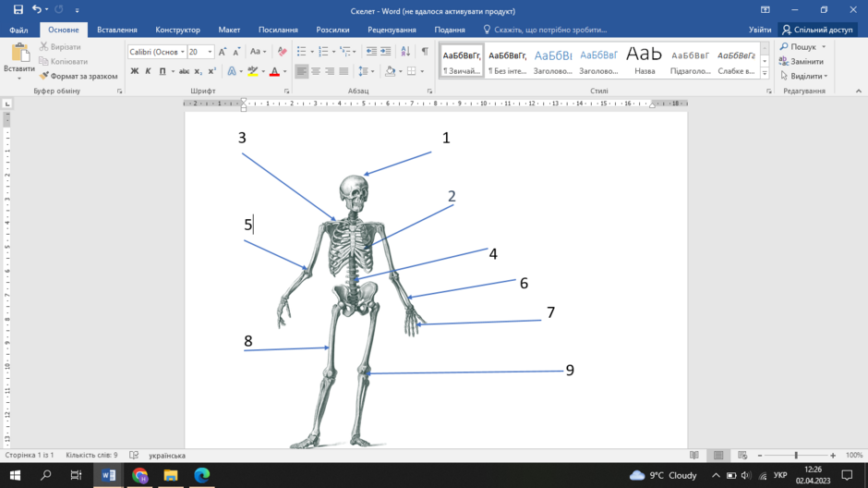The image size is (868, 488).
Task: Switch to the Вставлення tab
Action: [116, 30]
